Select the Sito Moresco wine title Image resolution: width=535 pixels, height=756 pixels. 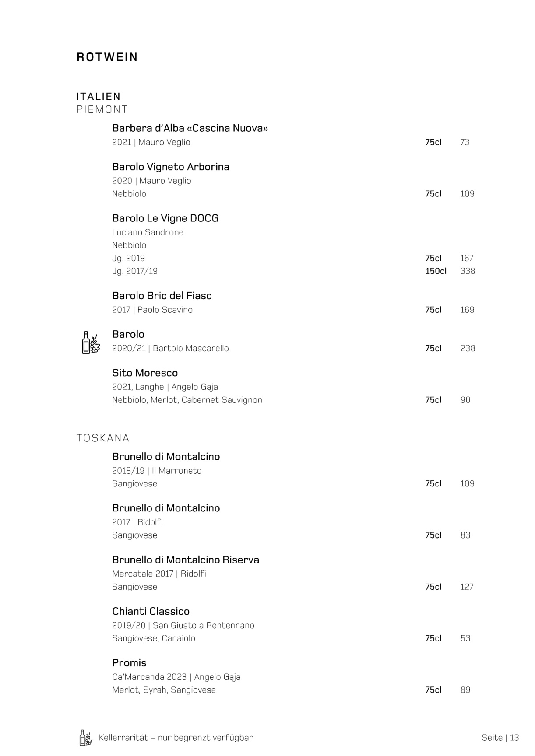coord(145,373)
